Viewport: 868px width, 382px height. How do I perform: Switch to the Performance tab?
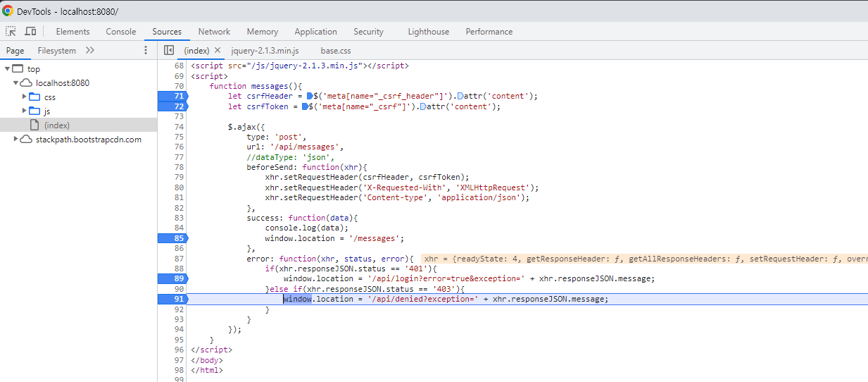tap(489, 32)
